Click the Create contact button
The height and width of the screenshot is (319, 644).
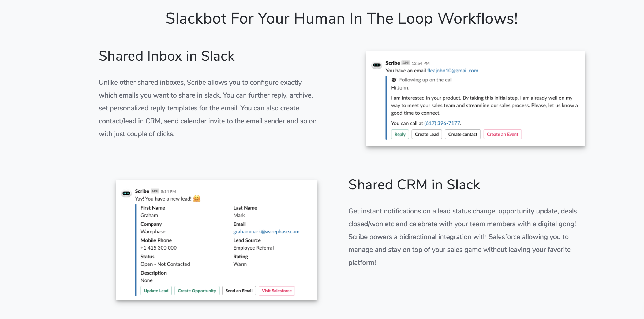point(463,134)
